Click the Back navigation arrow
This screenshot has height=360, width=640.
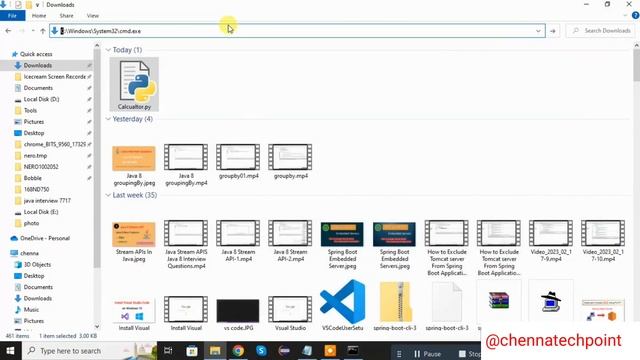point(8,31)
